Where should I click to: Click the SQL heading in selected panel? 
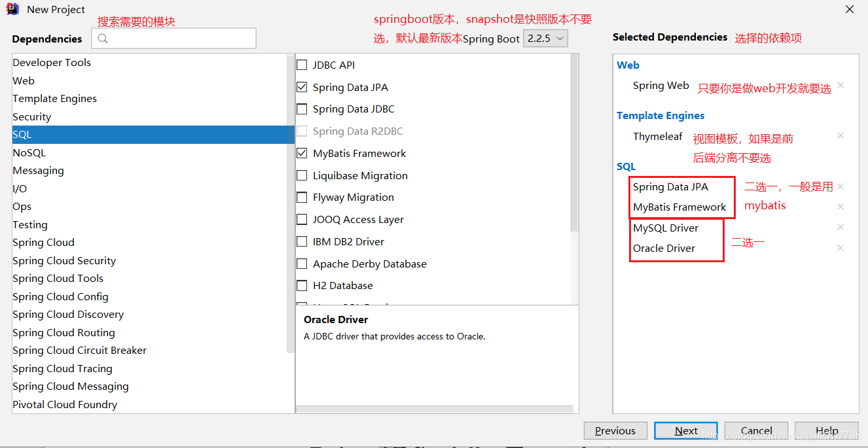coord(626,166)
